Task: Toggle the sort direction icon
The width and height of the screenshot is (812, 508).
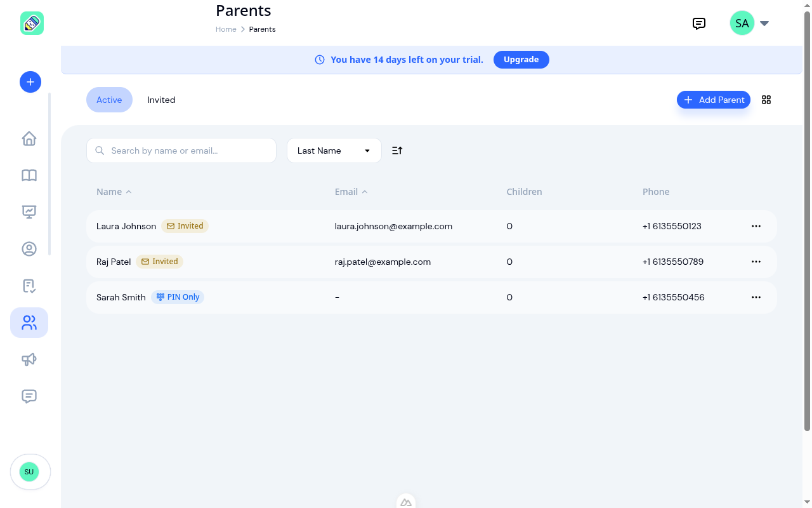Action: pyautogui.click(x=397, y=150)
